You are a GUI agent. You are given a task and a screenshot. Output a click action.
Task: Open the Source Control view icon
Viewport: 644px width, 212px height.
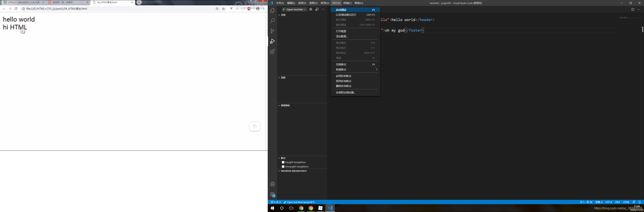pyautogui.click(x=272, y=31)
